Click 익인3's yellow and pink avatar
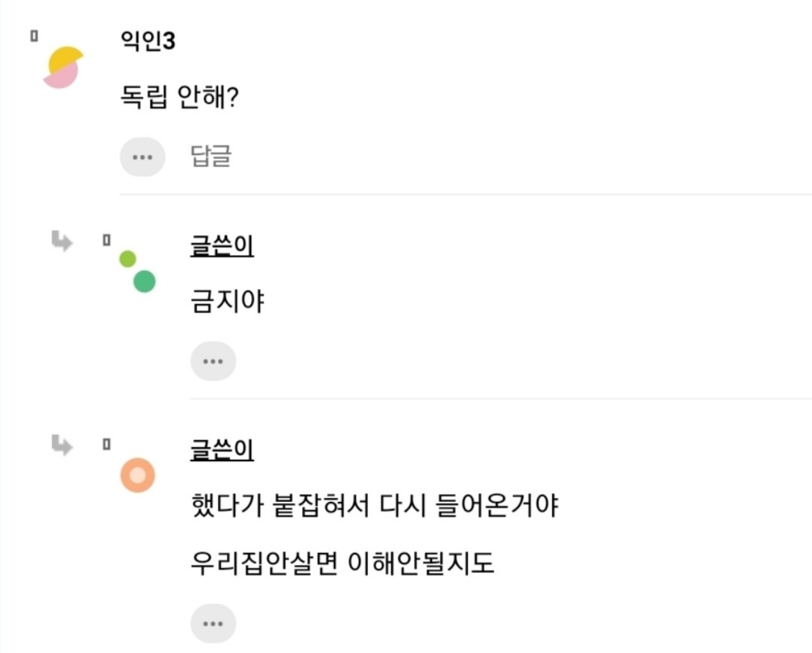812x653 pixels. [63, 67]
